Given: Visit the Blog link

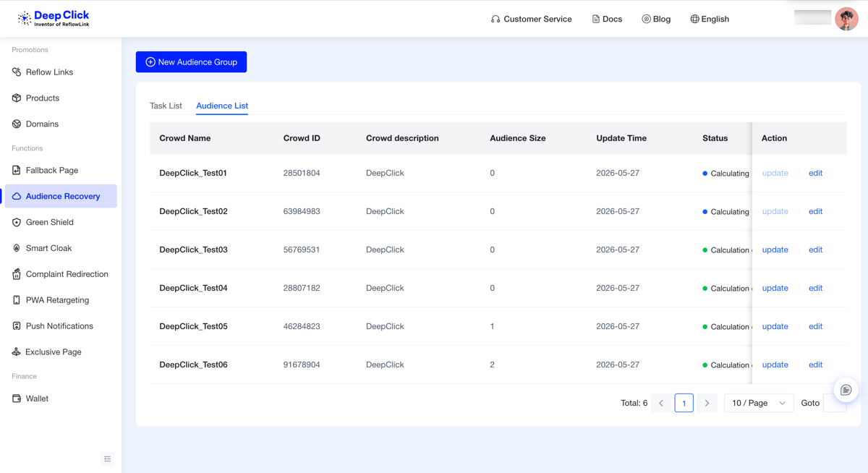Looking at the screenshot, I should (x=656, y=20).
